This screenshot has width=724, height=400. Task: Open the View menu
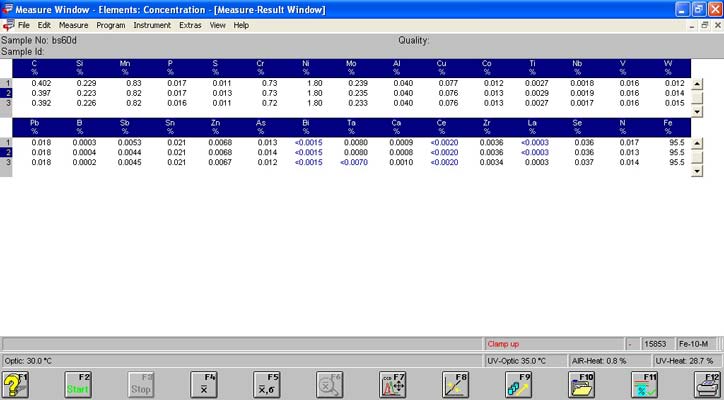click(x=217, y=25)
